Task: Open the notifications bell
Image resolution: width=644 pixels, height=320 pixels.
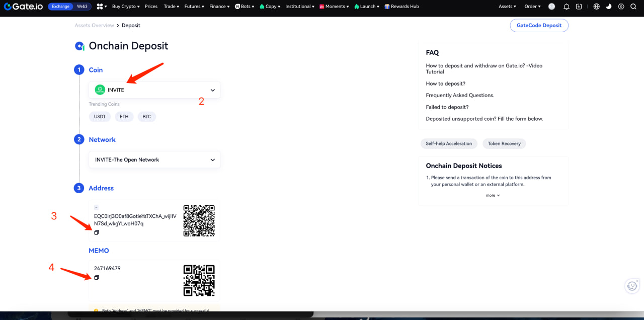Action: 567,7
